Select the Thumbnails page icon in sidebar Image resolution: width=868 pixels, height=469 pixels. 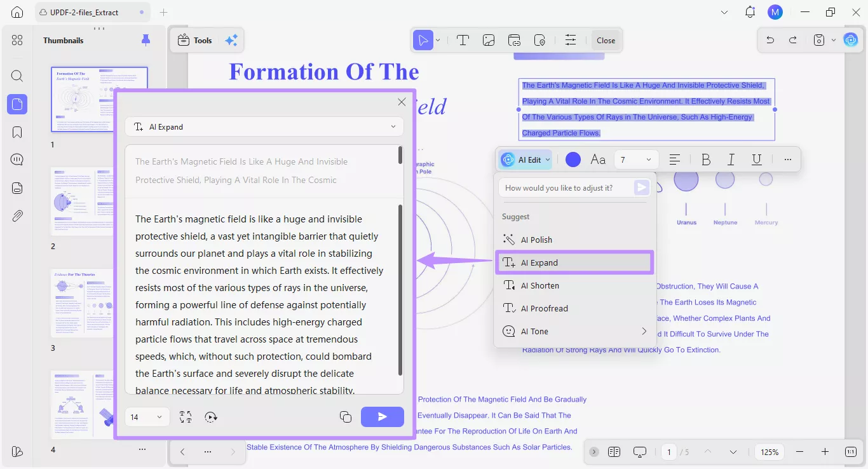point(17,104)
